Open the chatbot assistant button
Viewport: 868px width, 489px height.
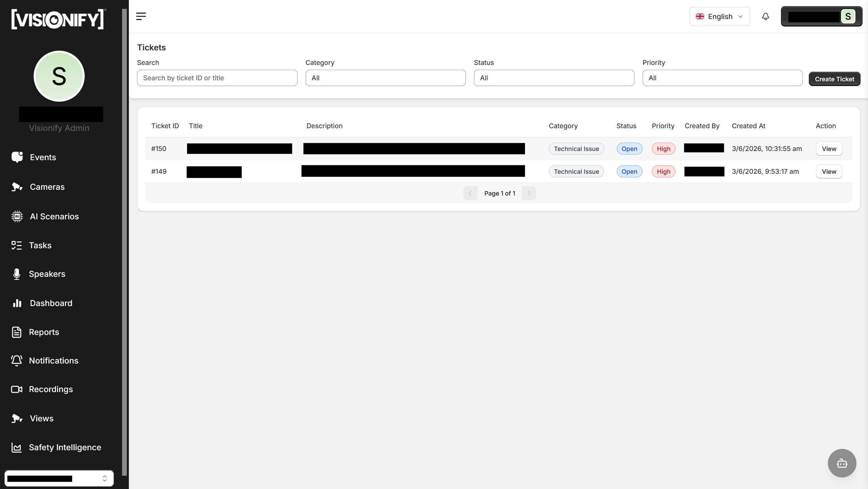842,463
